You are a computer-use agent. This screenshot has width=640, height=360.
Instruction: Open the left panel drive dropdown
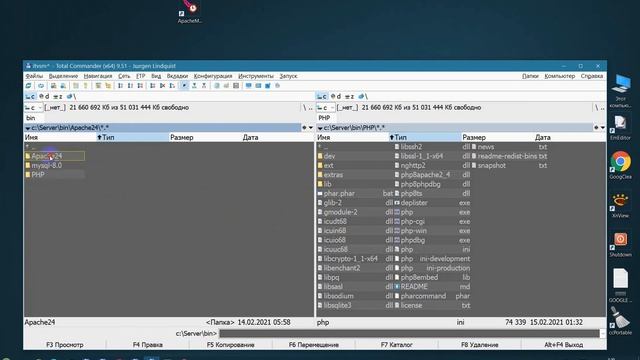coord(33,108)
